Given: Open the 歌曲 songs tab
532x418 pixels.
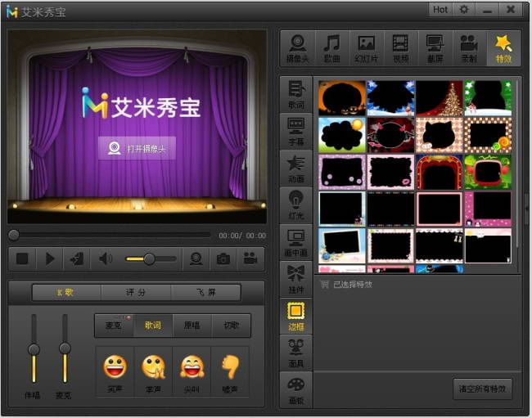Looking at the screenshot, I should (x=331, y=49).
